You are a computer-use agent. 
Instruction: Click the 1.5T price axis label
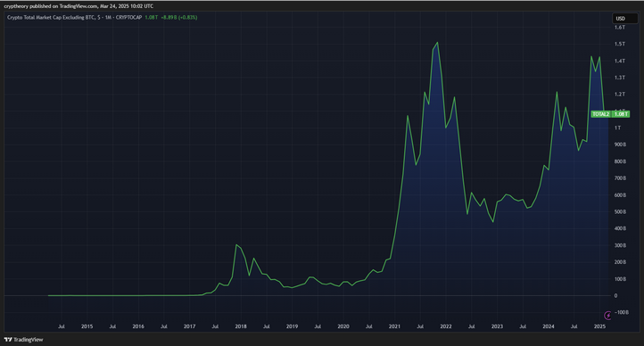pyautogui.click(x=620, y=44)
